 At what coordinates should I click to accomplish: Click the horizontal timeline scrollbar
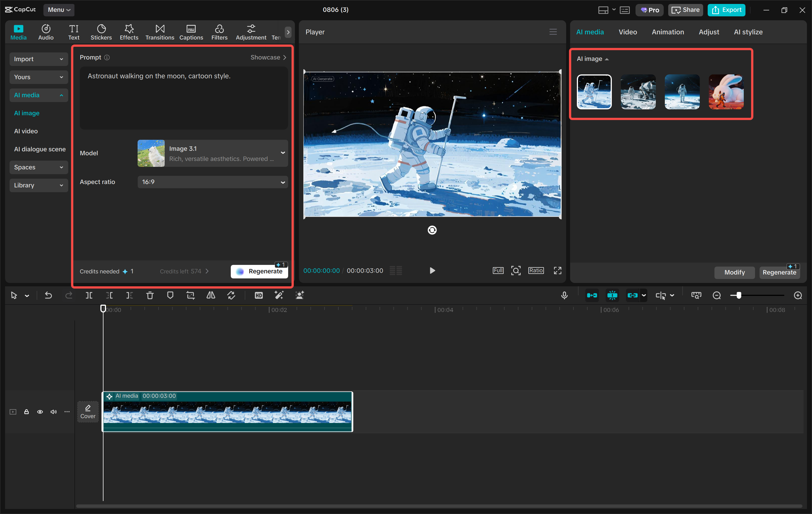[x=438, y=506]
